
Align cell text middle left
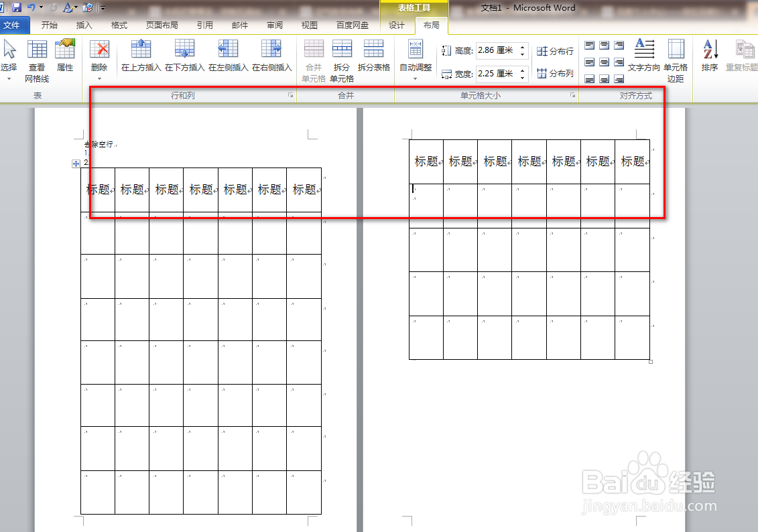tap(589, 62)
